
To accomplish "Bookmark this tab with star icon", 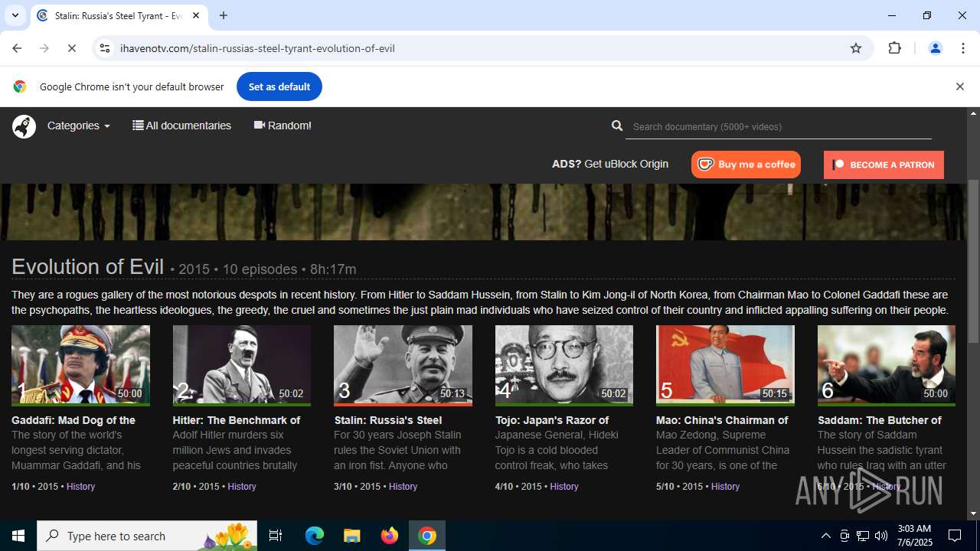I will (856, 48).
